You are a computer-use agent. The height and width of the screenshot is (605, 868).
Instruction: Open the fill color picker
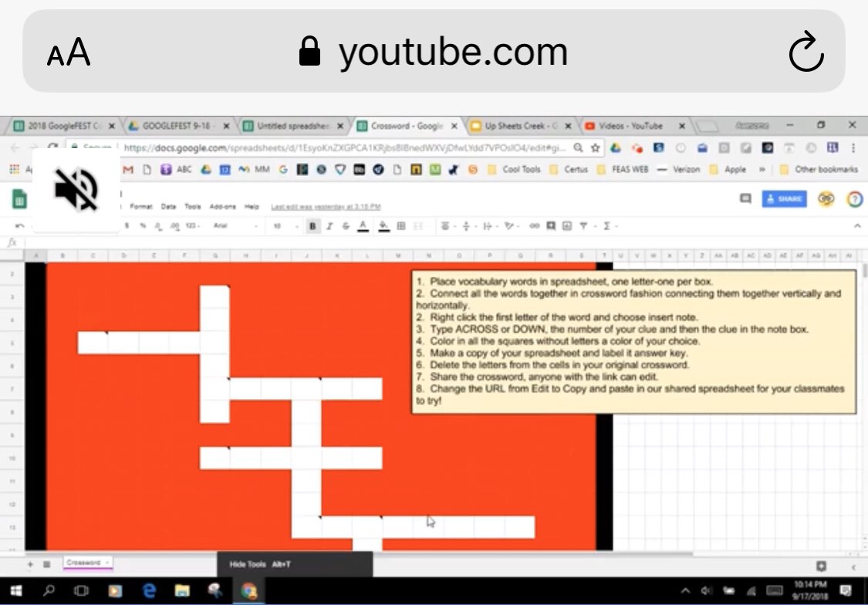pyautogui.click(x=383, y=226)
